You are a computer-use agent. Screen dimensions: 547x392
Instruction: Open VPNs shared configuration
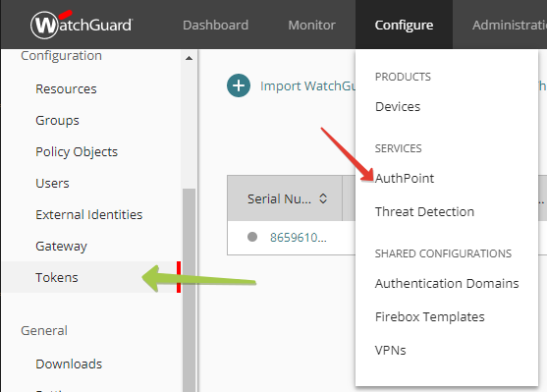pos(391,350)
